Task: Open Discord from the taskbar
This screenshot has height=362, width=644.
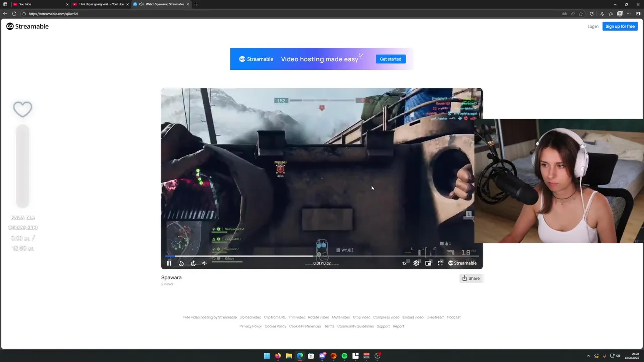Action: point(322,356)
